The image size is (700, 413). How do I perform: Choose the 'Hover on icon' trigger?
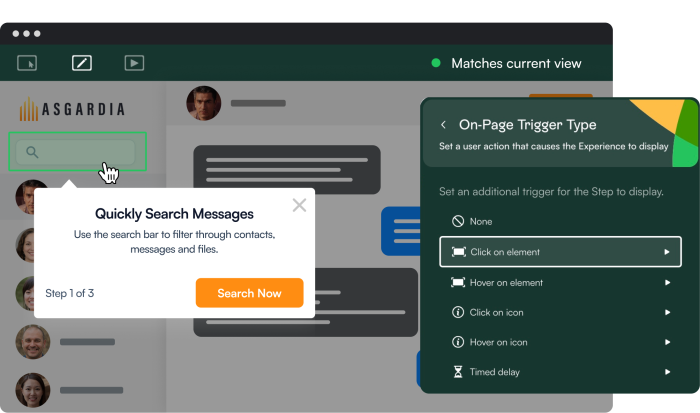pos(560,342)
